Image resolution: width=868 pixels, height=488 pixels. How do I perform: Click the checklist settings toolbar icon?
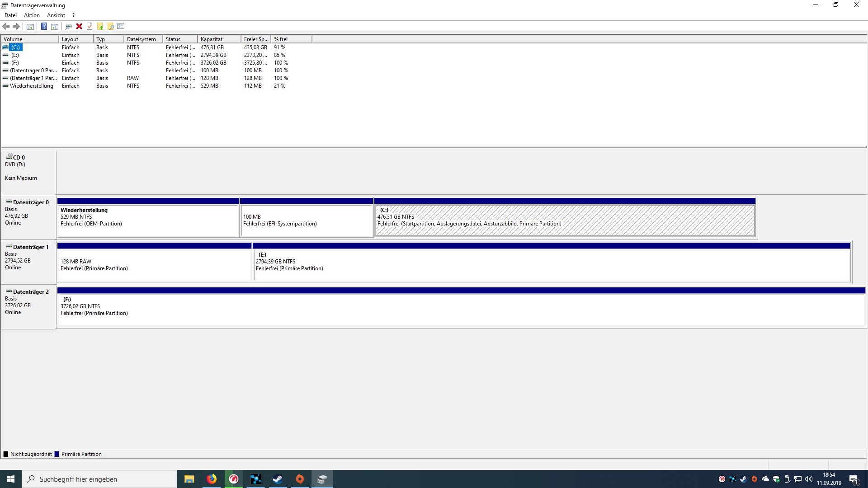point(121,26)
